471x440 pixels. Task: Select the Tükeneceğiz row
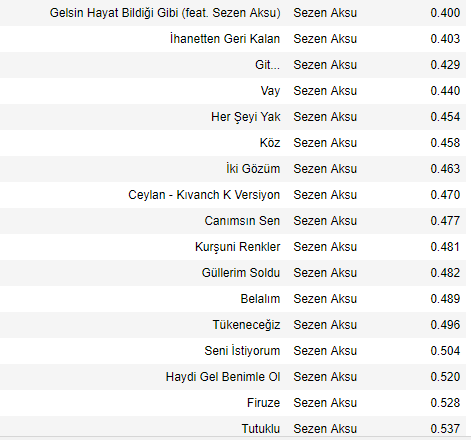[x=233, y=325]
